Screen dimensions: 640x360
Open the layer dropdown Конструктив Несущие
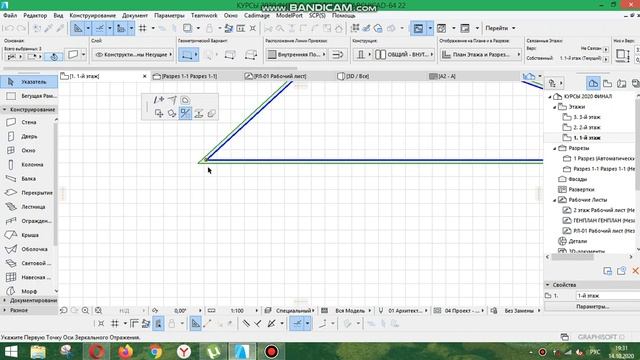(x=133, y=54)
